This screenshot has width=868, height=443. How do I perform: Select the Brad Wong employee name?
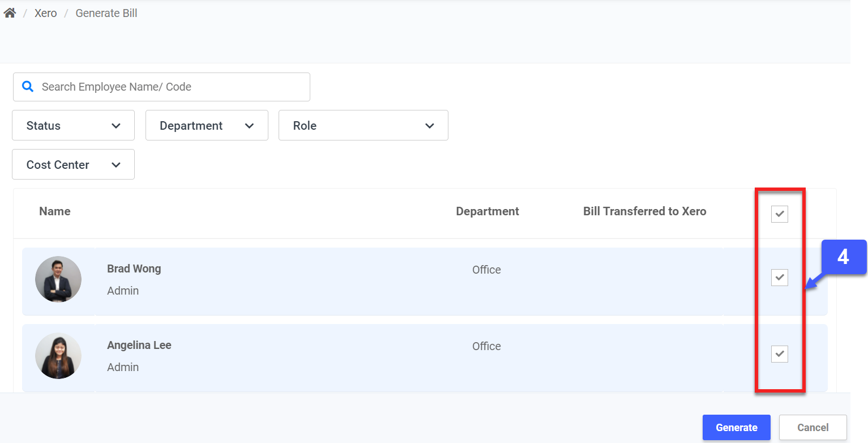[x=134, y=269]
